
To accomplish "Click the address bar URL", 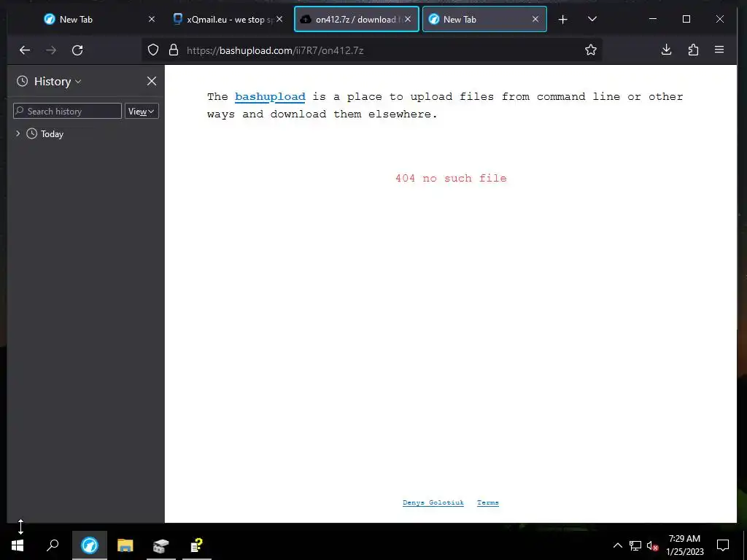I will point(275,50).
